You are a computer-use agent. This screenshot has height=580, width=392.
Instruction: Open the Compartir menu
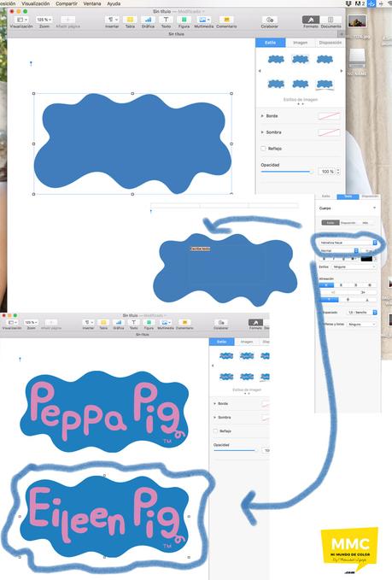[x=67, y=3]
